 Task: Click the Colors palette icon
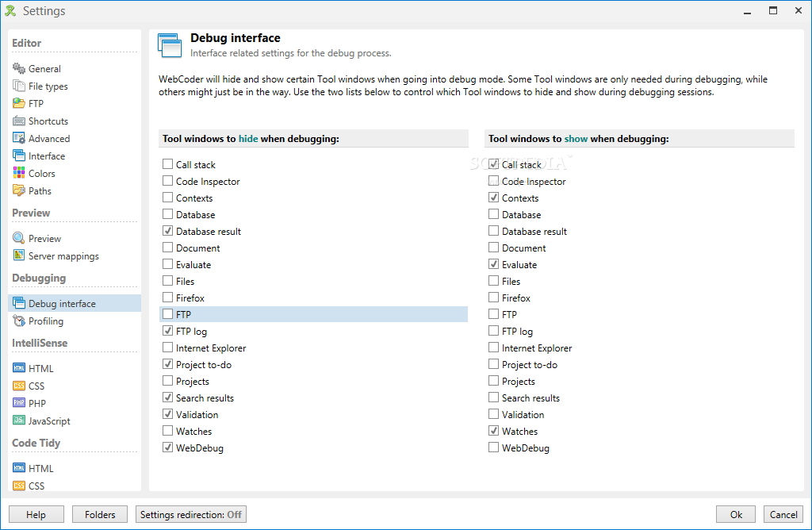(19, 174)
